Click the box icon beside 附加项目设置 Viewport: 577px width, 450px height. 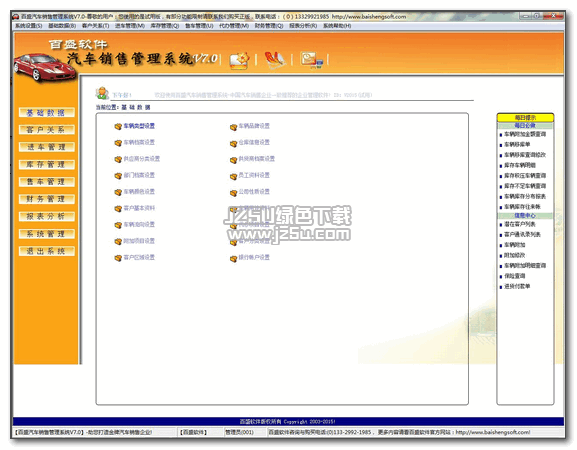[118, 241]
